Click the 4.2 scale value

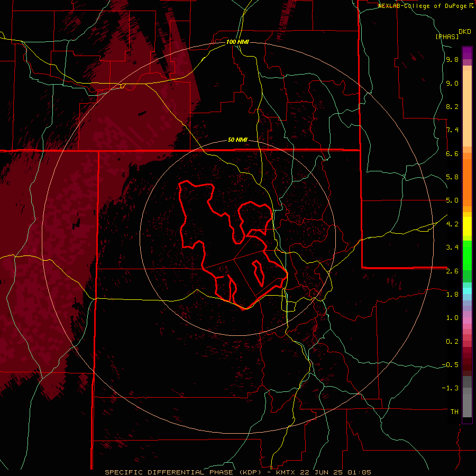tap(452, 224)
